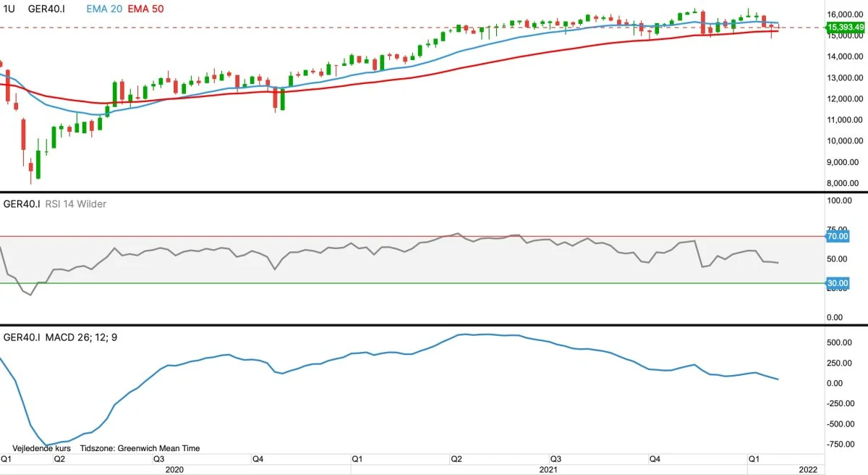Click the 12,000.00 price axis value

click(x=846, y=98)
